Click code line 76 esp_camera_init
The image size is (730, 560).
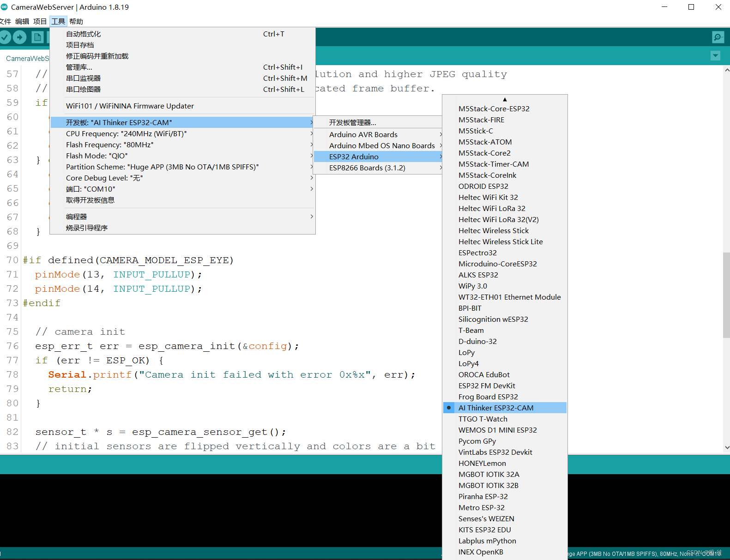click(x=167, y=346)
